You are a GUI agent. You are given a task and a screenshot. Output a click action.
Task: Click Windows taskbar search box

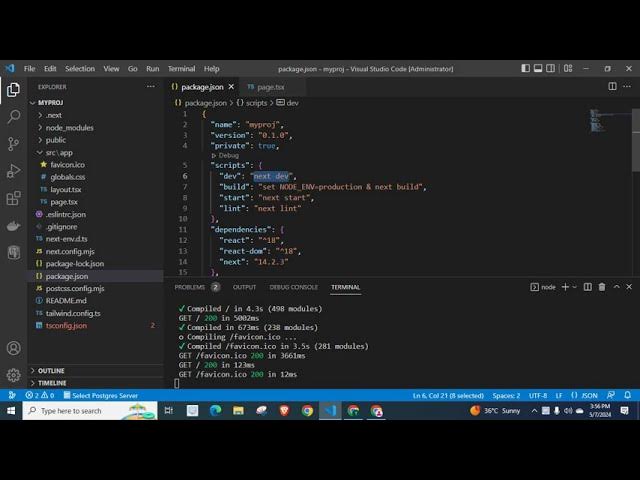pos(90,410)
